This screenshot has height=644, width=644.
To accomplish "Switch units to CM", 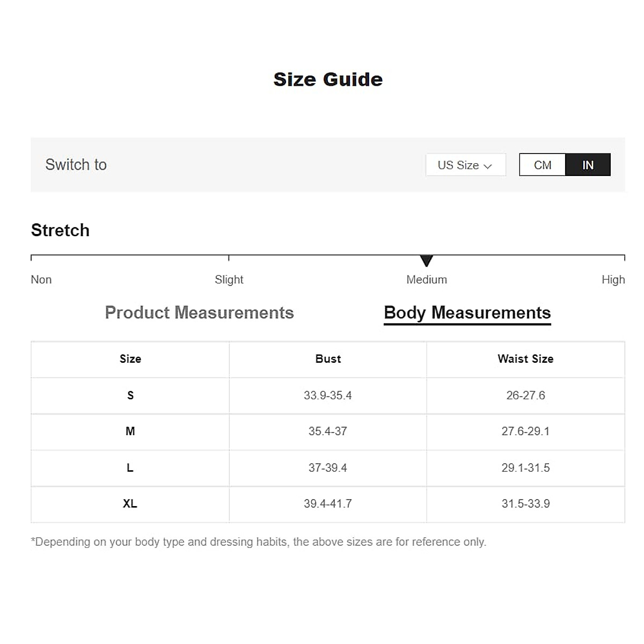I will click(543, 165).
